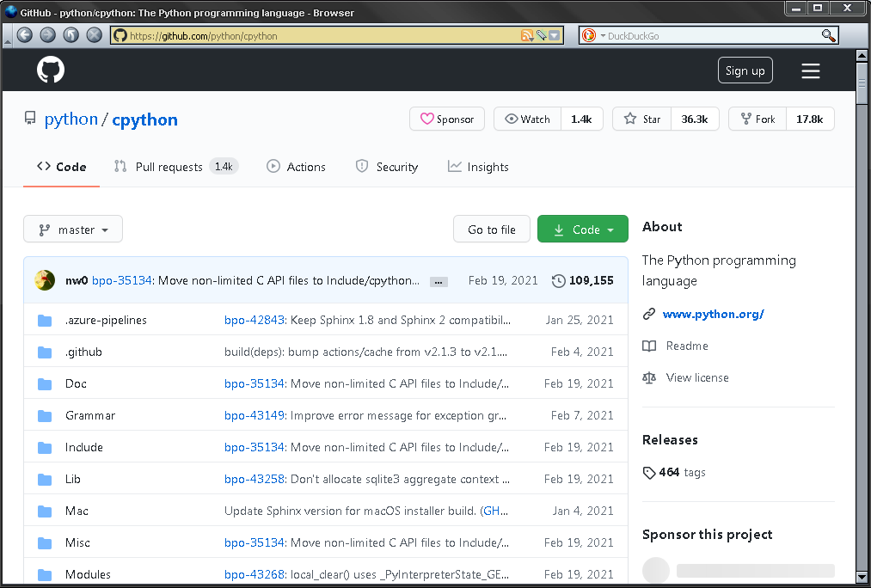The width and height of the screenshot is (871, 588).
Task: Open the 464 tags link
Action: click(x=674, y=472)
